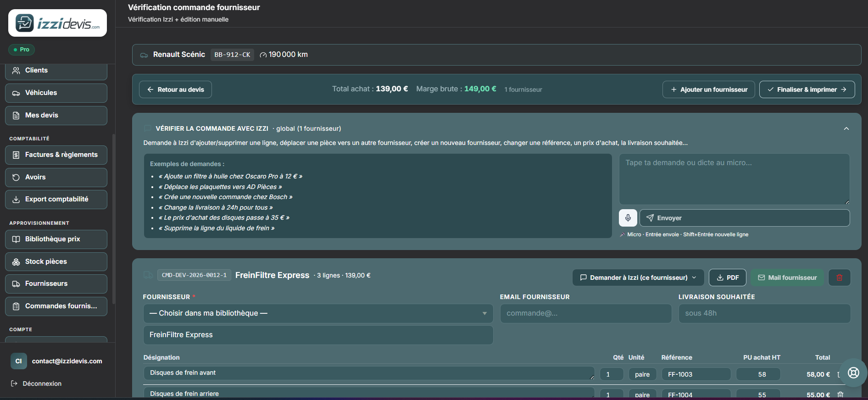868x400 pixels.
Task: Click the chat bubble icon beside Vérifier la commande
Action: [x=147, y=128]
